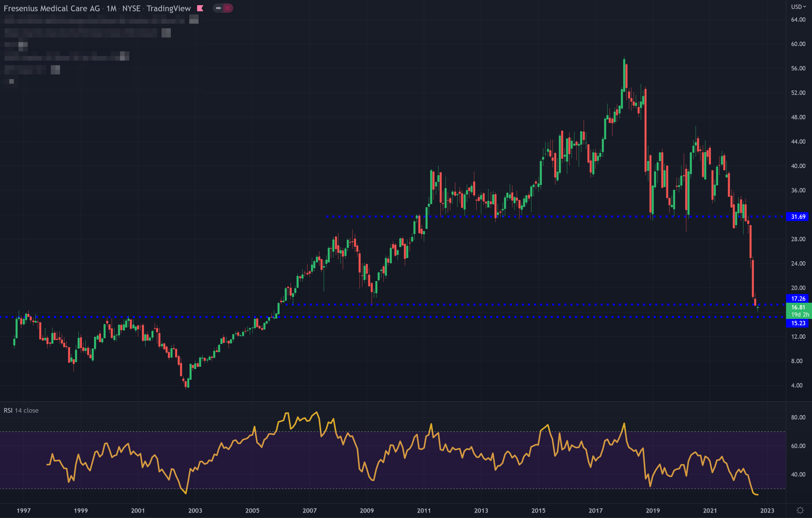Viewport: 812px width, 518px height.
Task: Click the green 16.81 current price label
Action: pos(798,307)
